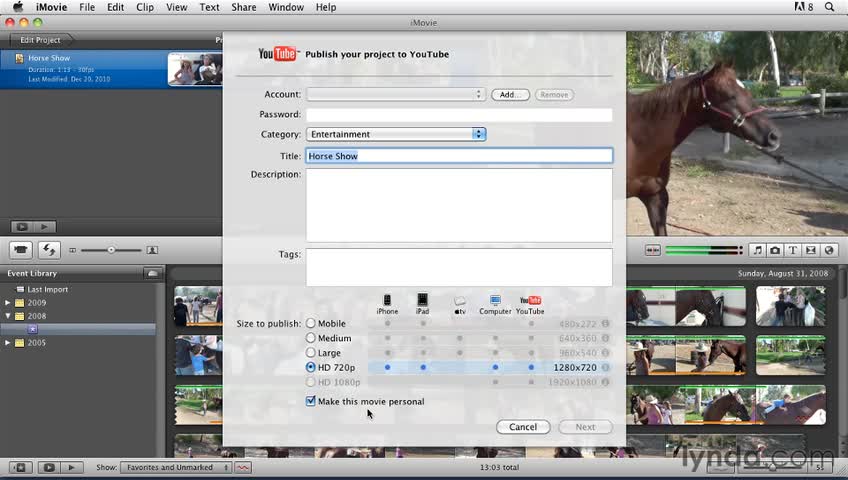848x480 pixels.
Task: Click the Add account button
Action: [510, 95]
